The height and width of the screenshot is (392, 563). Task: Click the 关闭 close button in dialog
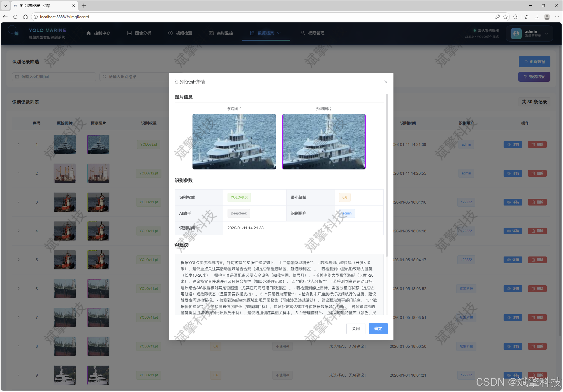pos(356,329)
